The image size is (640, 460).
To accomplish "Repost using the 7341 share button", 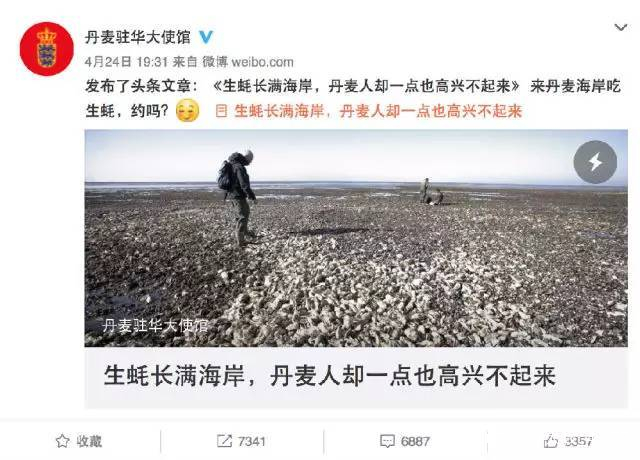I will [x=241, y=441].
